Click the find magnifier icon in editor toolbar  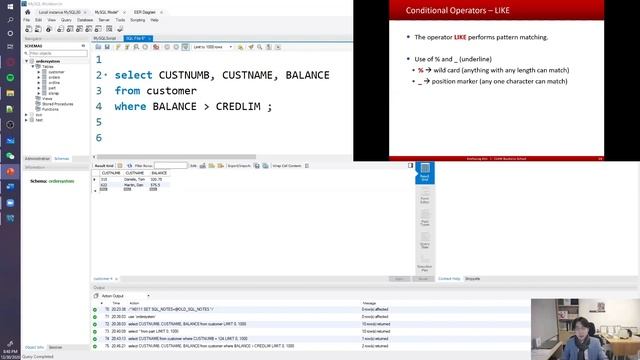pos(260,47)
